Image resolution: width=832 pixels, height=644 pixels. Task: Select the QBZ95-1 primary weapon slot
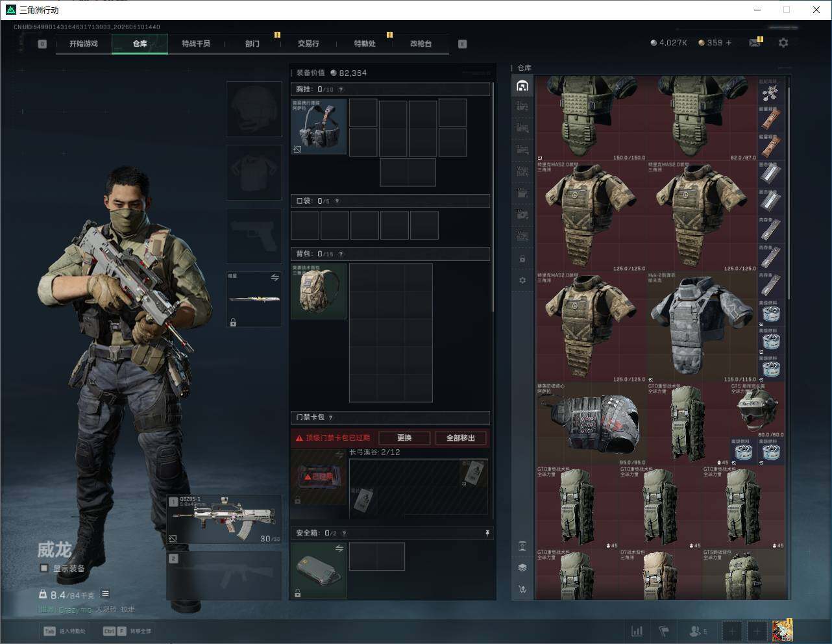click(225, 520)
